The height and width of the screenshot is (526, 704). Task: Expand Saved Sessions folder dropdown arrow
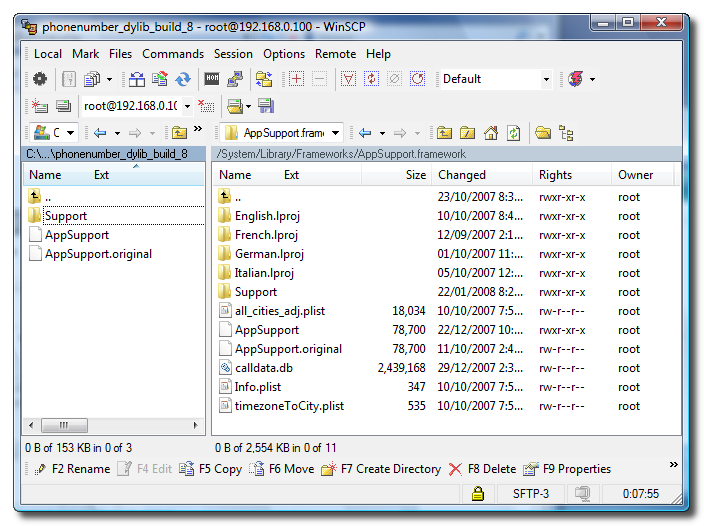click(248, 107)
